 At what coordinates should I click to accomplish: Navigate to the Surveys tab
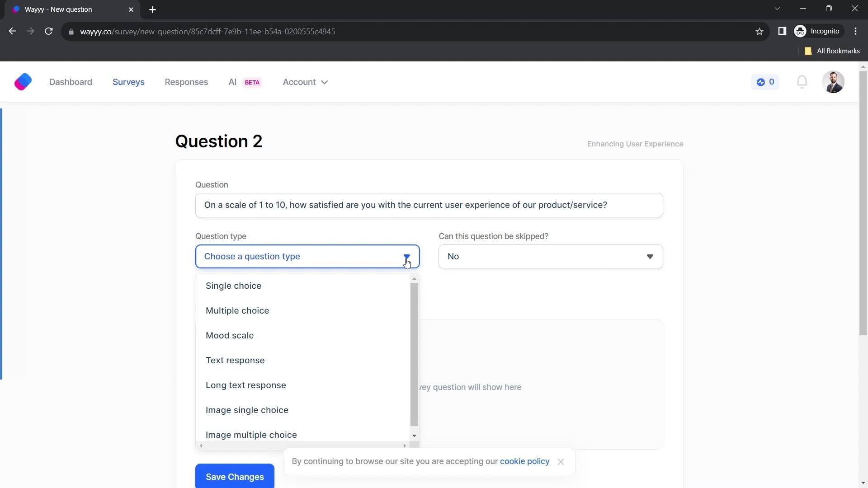(128, 82)
